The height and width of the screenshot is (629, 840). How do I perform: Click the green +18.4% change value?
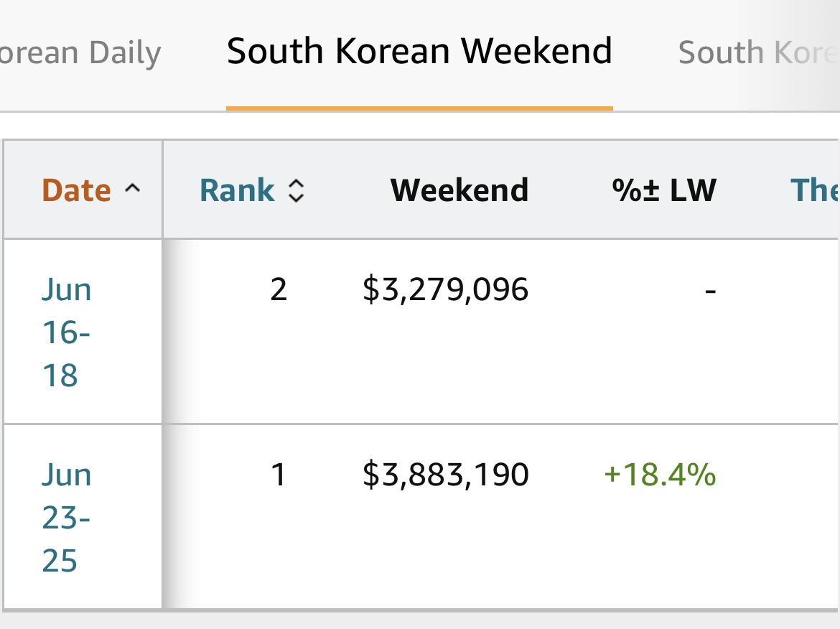(661, 475)
